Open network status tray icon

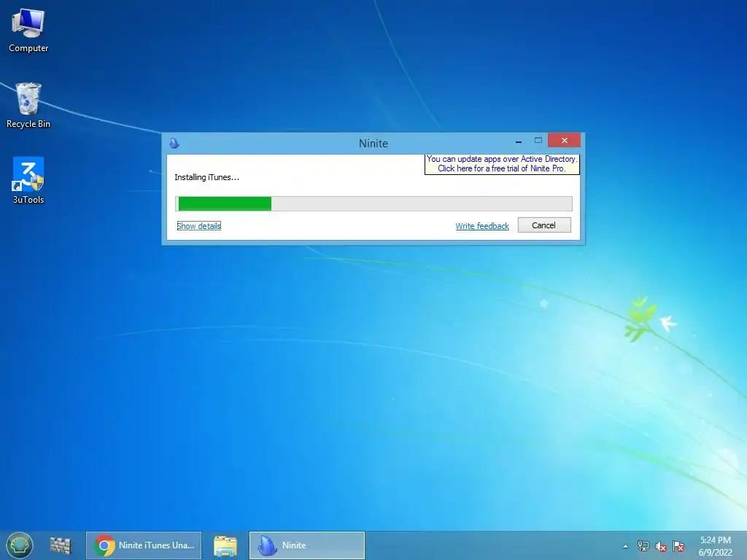pos(643,546)
